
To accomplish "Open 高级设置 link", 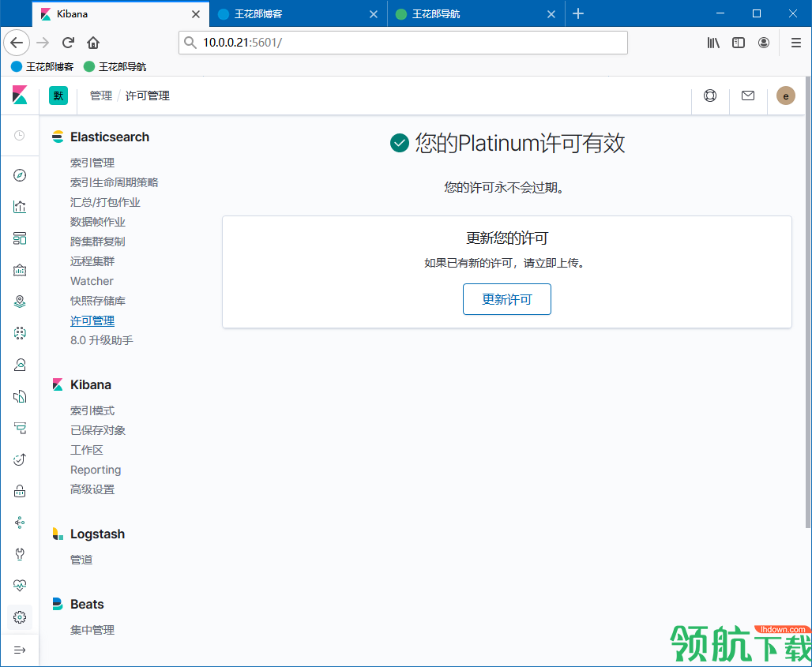I will [x=92, y=489].
